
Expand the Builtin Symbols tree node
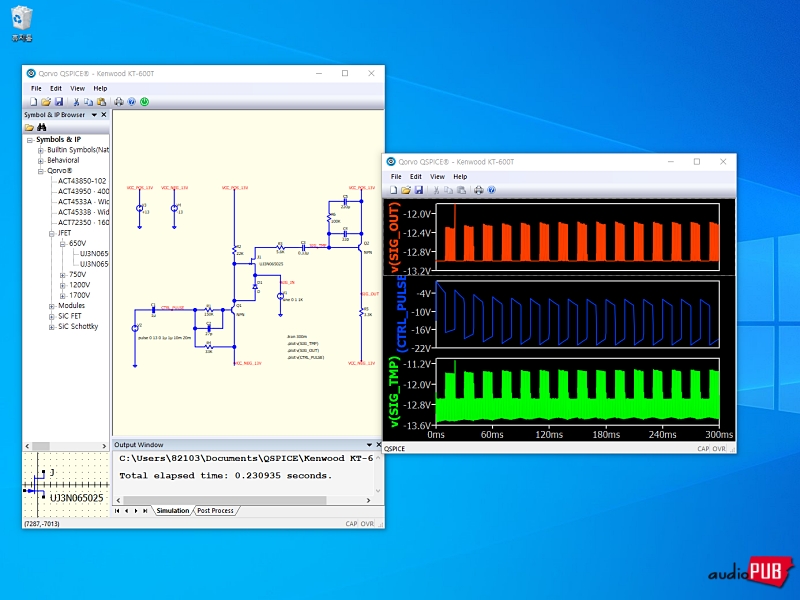(x=40, y=151)
